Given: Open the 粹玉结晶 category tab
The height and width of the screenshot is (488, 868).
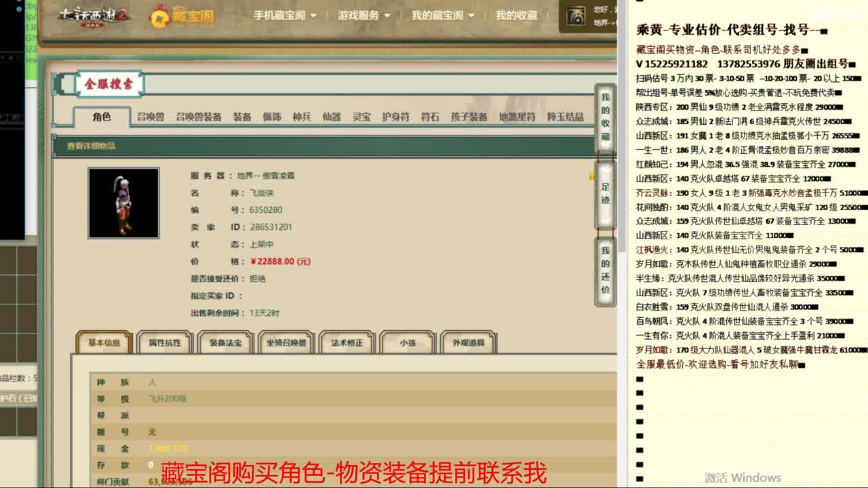Looking at the screenshot, I should (566, 117).
